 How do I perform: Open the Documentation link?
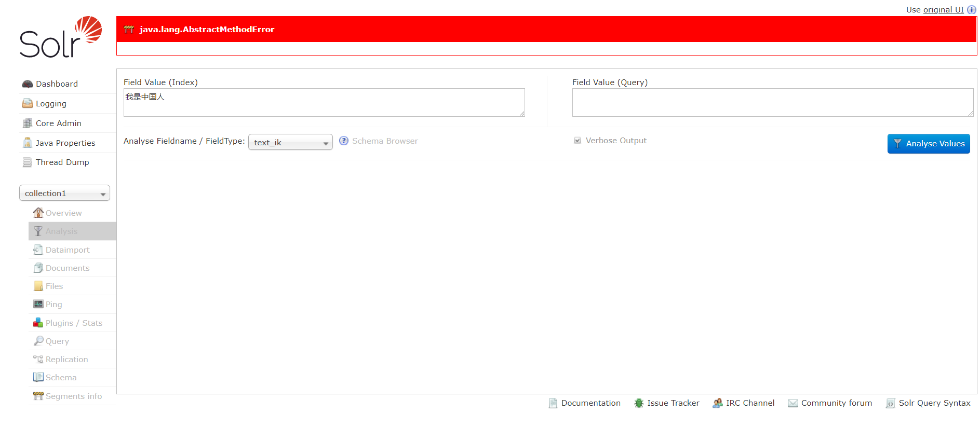tap(590, 403)
